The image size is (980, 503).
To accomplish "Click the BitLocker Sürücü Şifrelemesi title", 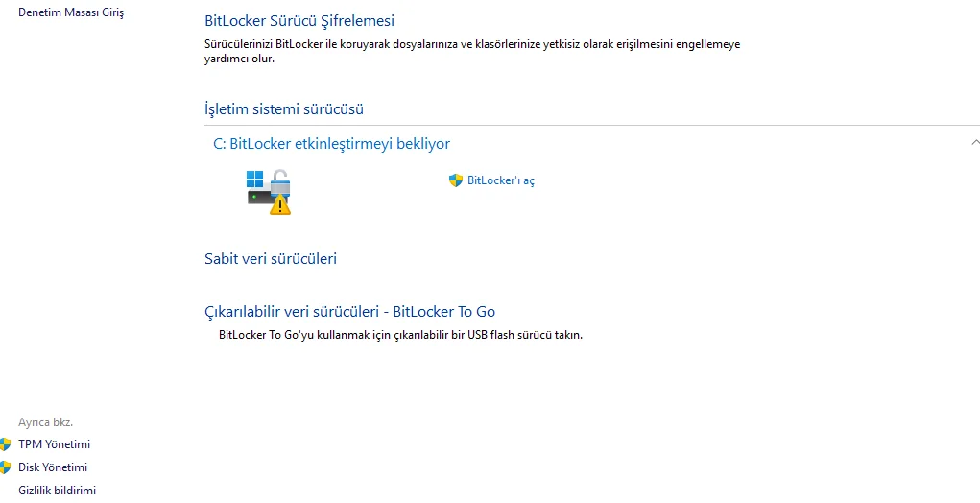I will (x=299, y=20).
